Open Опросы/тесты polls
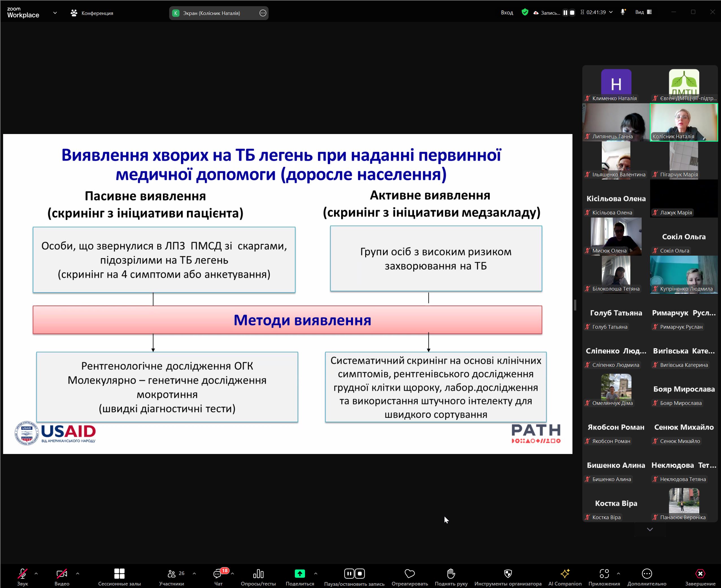 (x=258, y=574)
